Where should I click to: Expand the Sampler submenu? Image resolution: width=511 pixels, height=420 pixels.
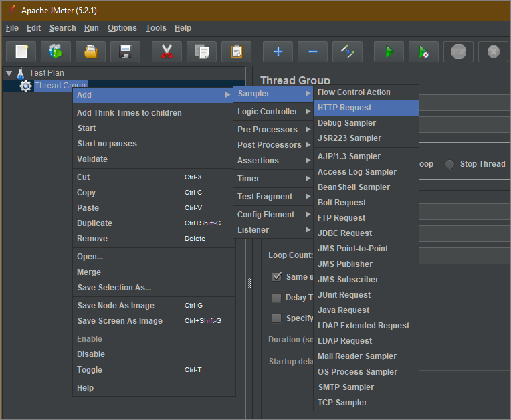[x=274, y=94]
